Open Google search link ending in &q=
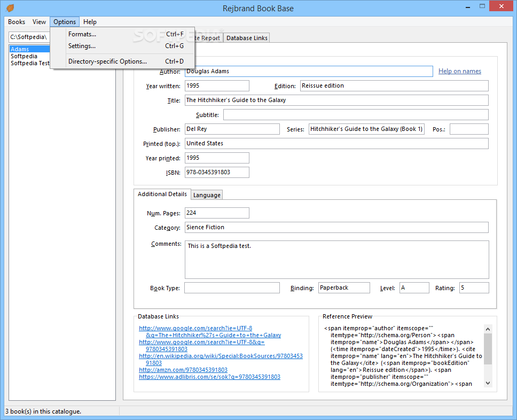Viewport: 517px width, 420px height. coord(202,345)
